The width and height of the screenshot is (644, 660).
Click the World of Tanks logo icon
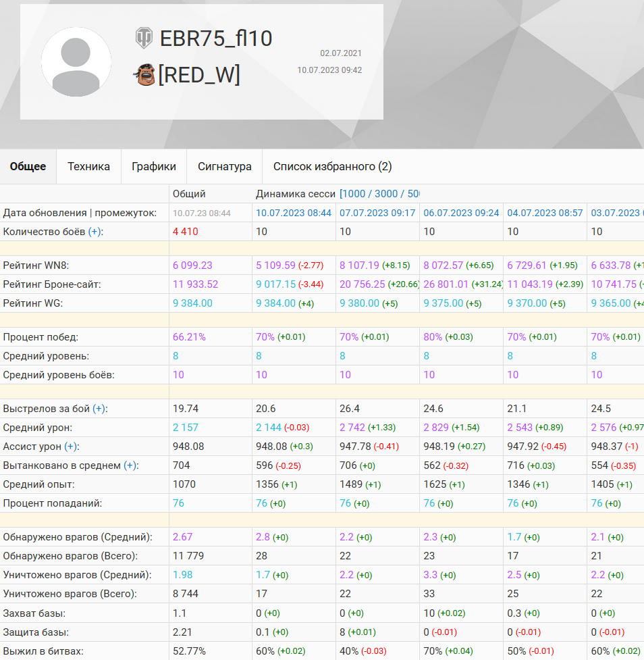[x=143, y=38]
